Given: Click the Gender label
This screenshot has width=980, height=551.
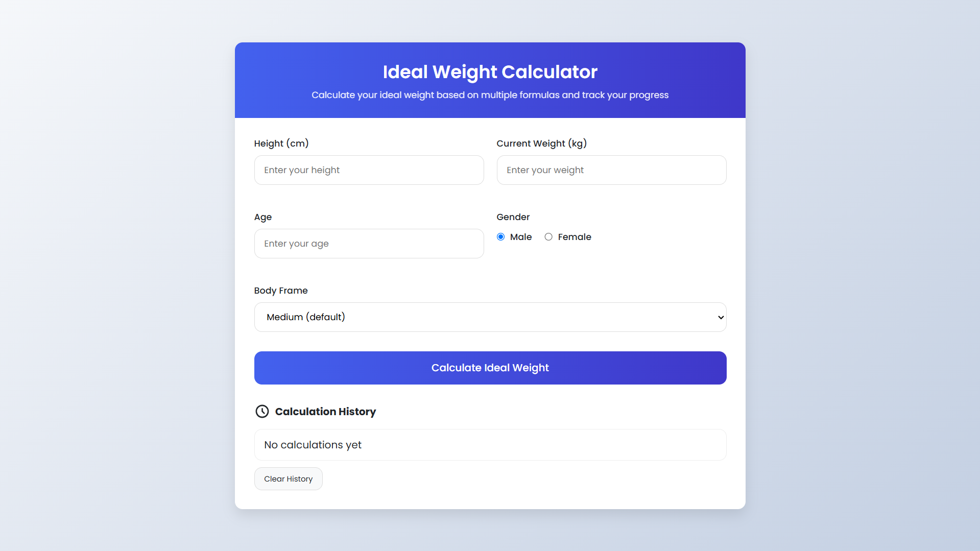Looking at the screenshot, I should pos(513,217).
